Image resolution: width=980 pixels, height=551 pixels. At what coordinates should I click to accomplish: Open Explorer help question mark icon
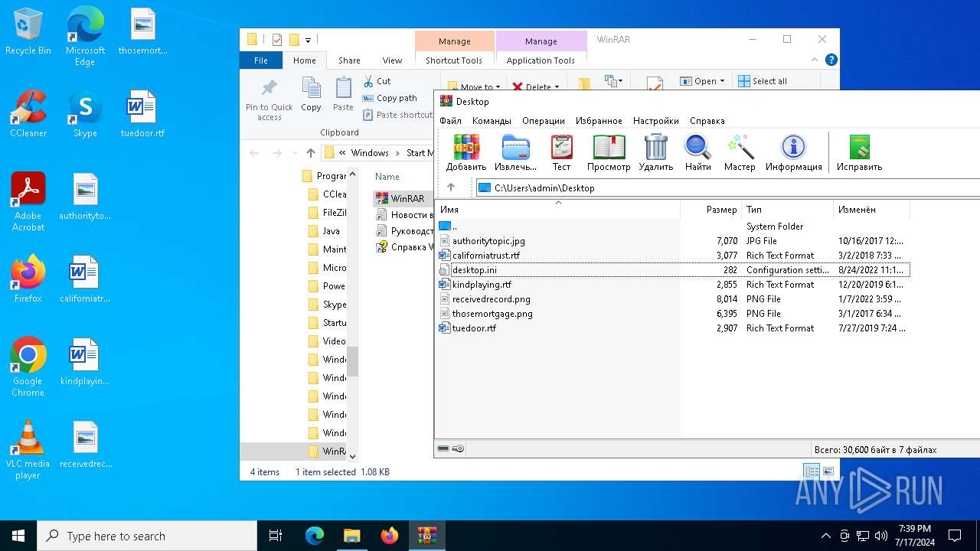tap(831, 60)
